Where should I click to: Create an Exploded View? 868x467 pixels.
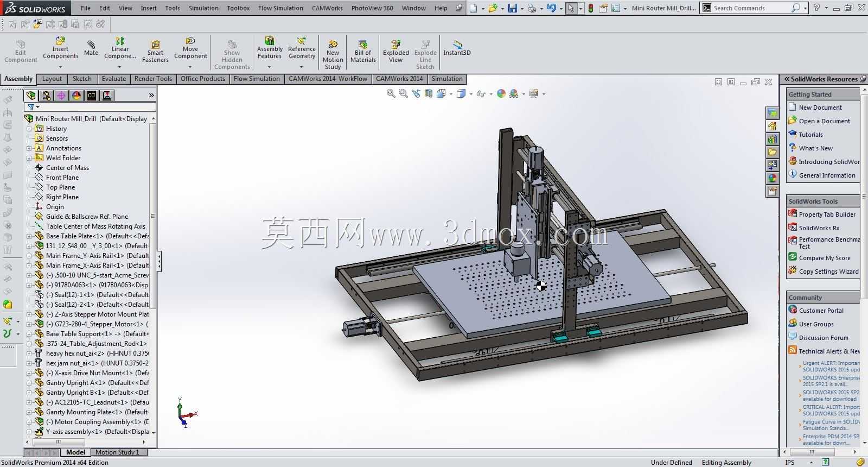tap(396, 52)
